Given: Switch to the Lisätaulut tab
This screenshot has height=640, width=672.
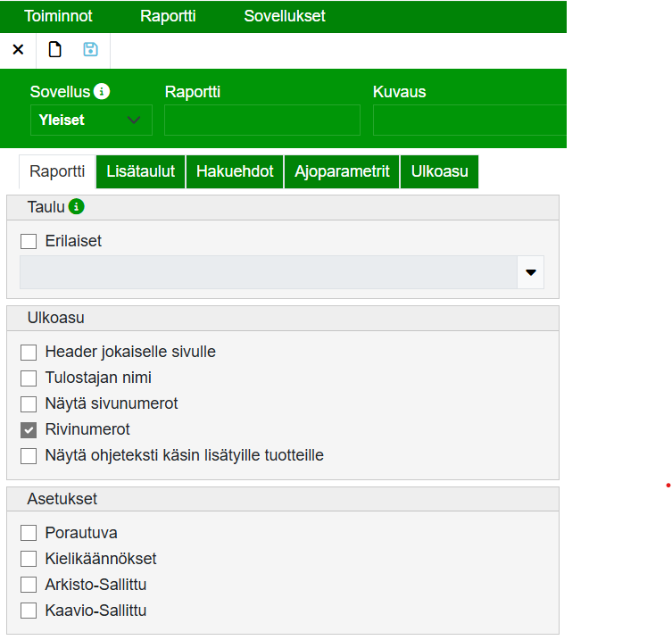Looking at the screenshot, I should coord(141,171).
